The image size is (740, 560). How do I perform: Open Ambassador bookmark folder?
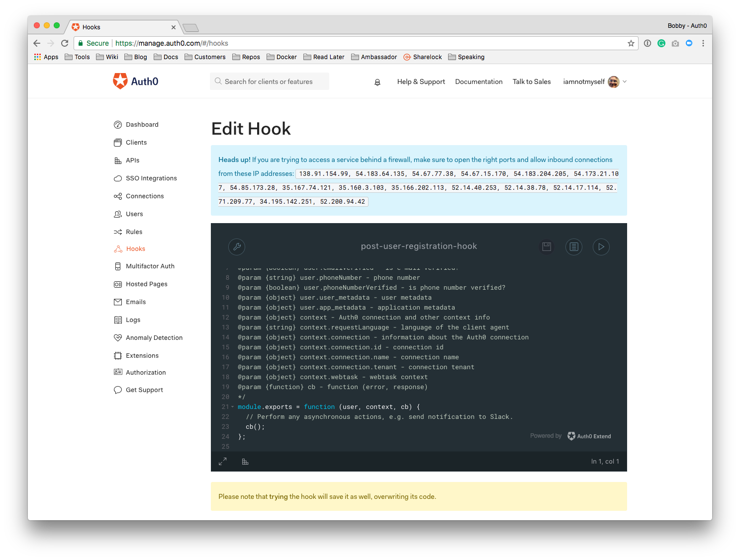pos(374,57)
